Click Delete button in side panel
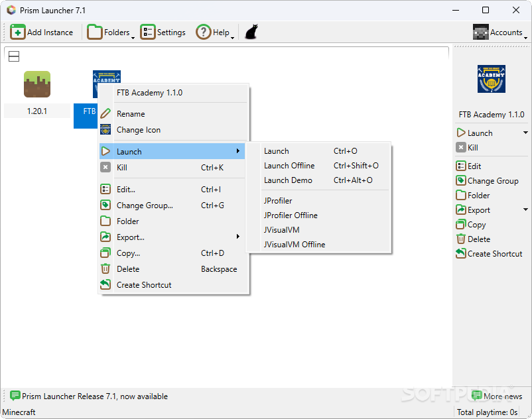The height and width of the screenshot is (419, 532). click(474, 239)
